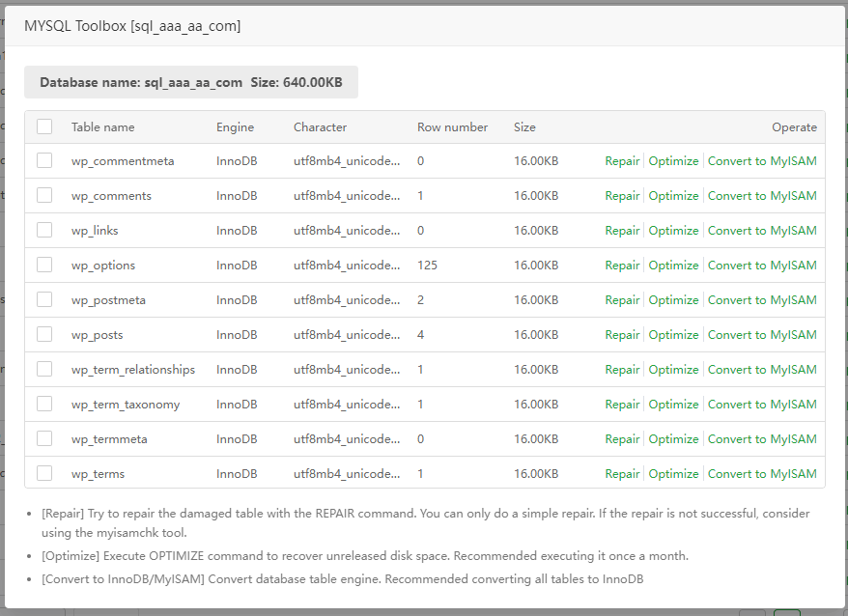Repair the wp_term_relationships table
This screenshot has height=616, width=848.
tap(622, 370)
